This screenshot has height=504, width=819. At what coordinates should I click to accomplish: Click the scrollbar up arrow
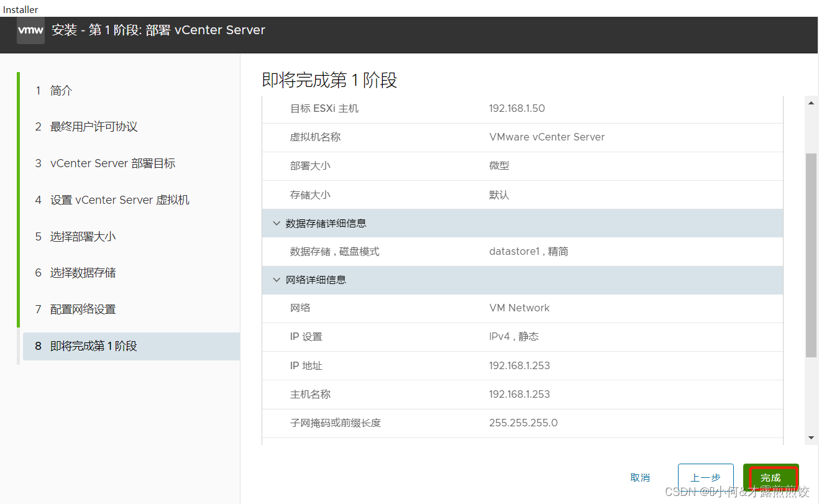pos(812,103)
